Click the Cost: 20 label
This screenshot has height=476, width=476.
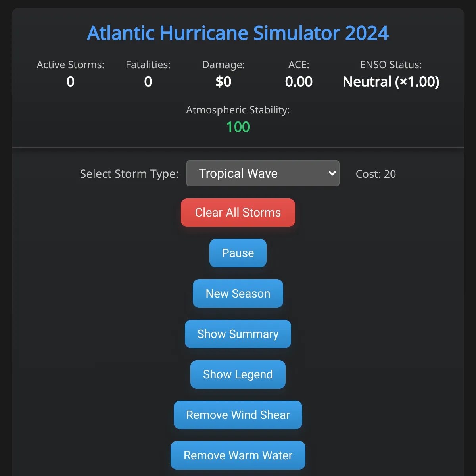(376, 174)
